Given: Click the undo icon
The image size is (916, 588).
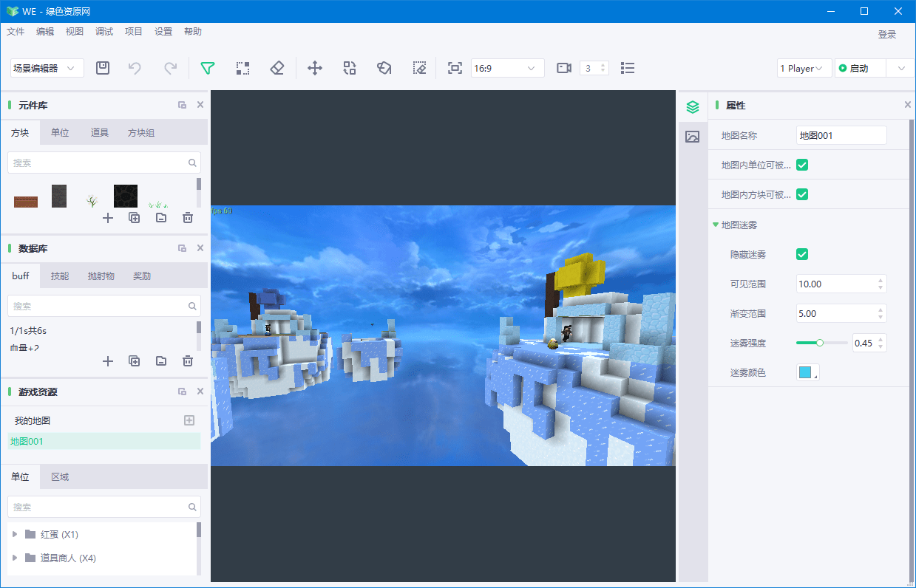Looking at the screenshot, I should tap(135, 67).
